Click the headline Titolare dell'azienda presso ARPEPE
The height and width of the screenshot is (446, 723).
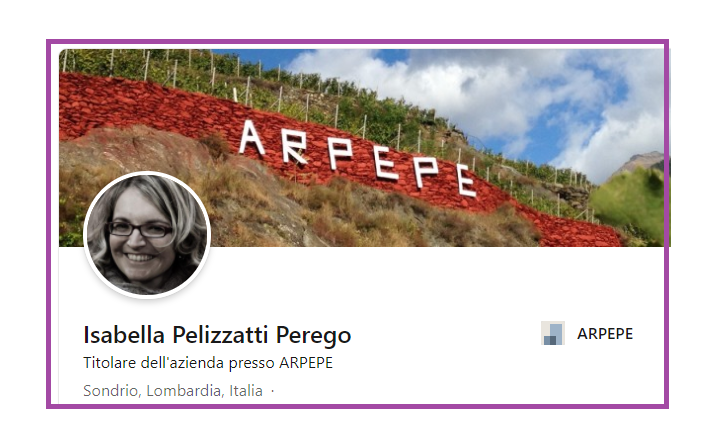208,363
